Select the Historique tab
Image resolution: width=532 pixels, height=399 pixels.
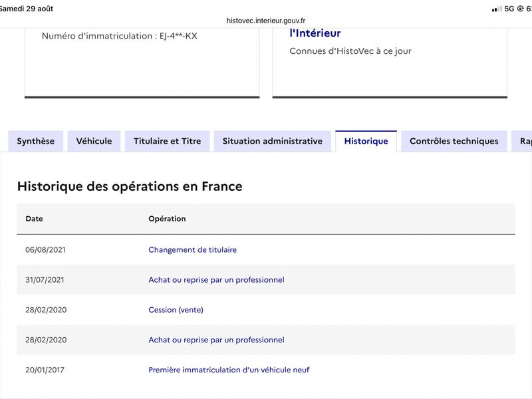click(366, 141)
